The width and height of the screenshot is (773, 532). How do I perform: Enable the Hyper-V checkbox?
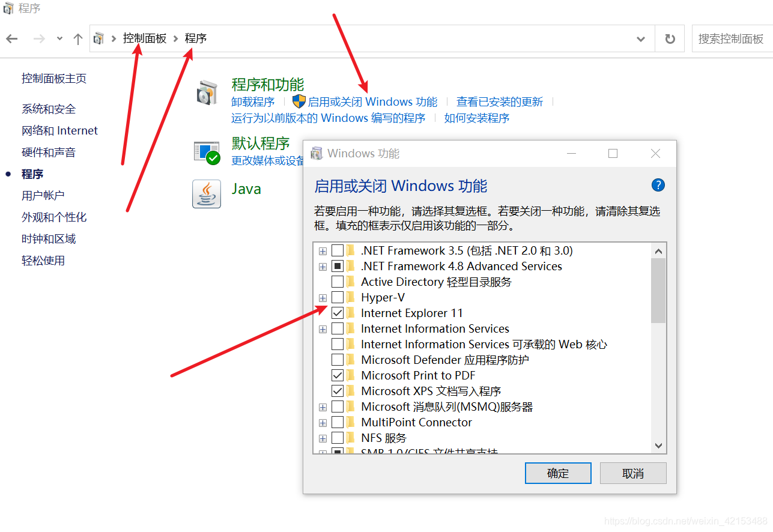click(338, 297)
